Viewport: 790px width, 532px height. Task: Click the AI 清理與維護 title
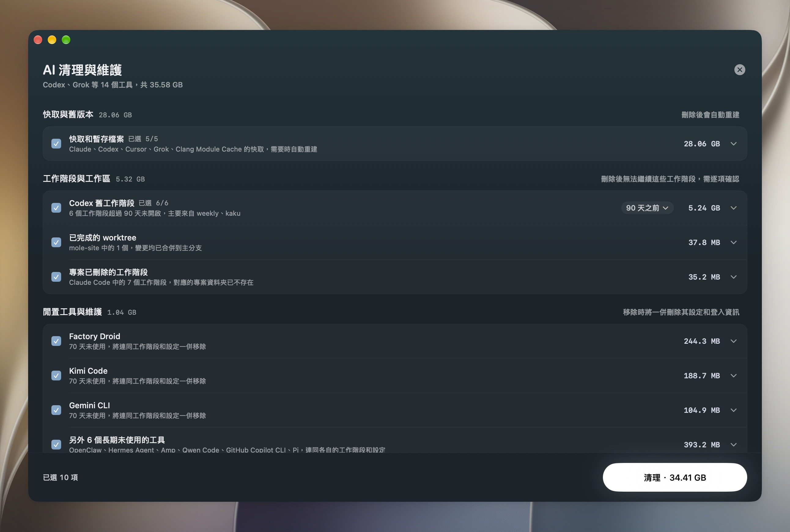[82, 70]
